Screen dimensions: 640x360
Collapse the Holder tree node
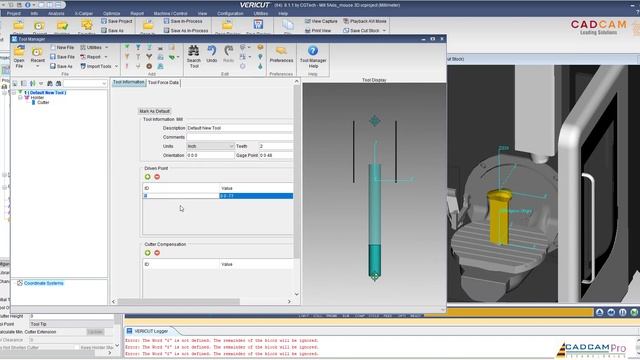pyautogui.click(x=20, y=98)
